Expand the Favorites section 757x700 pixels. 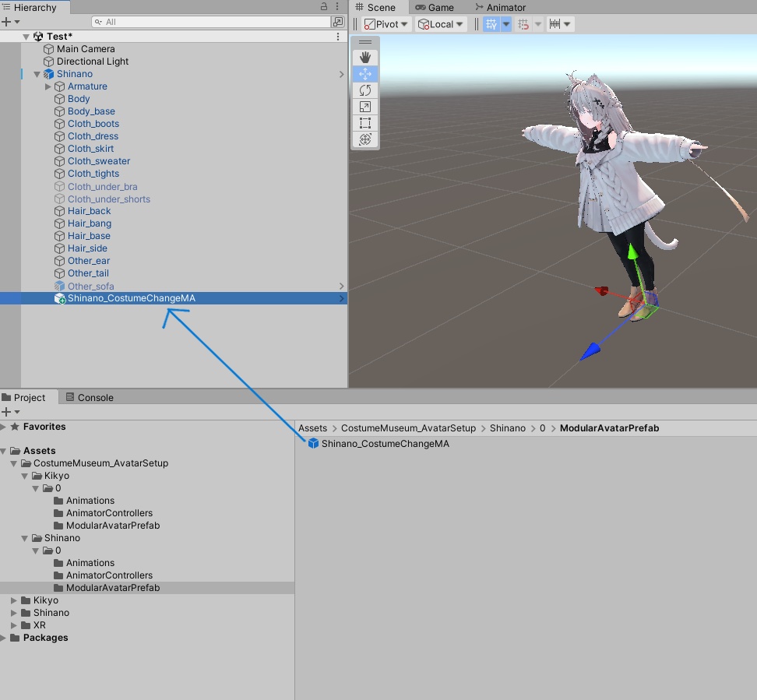(3, 427)
